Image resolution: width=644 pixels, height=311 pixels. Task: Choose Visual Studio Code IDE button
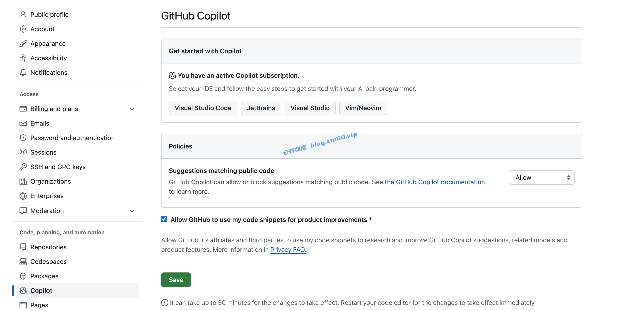pos(203,108)
